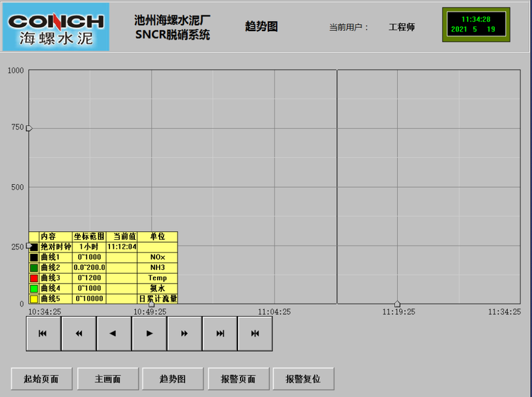Click the dark green swatch for 曲线2
532x397 pixels.
(x=34, y=268)
